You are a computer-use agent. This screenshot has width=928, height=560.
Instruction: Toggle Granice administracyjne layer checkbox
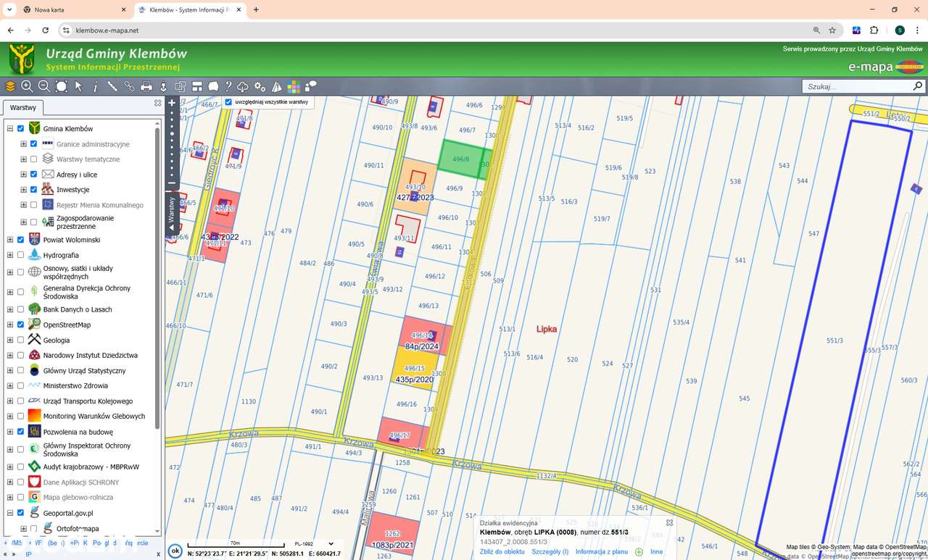coord(33,144)
